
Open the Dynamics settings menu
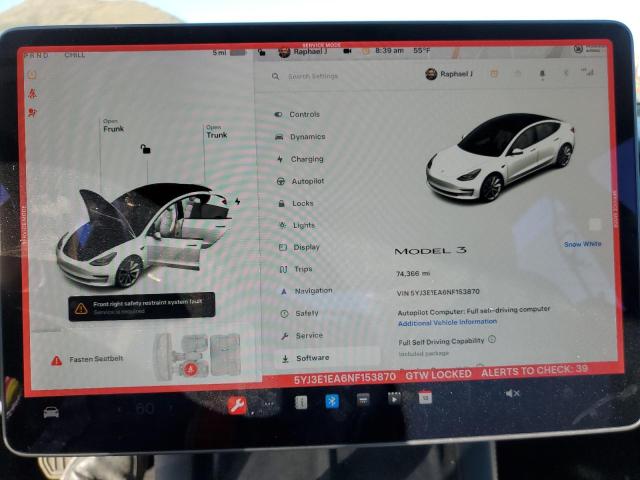(x=300, y=137)
